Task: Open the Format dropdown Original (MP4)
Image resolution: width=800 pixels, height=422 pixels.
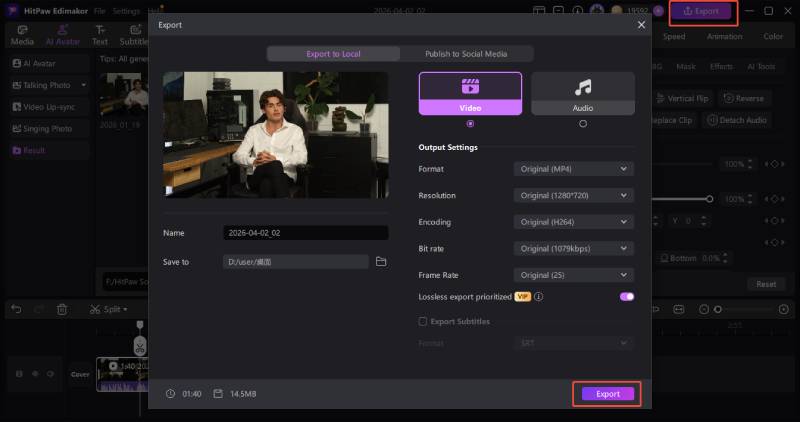Action: pos(573,169)
